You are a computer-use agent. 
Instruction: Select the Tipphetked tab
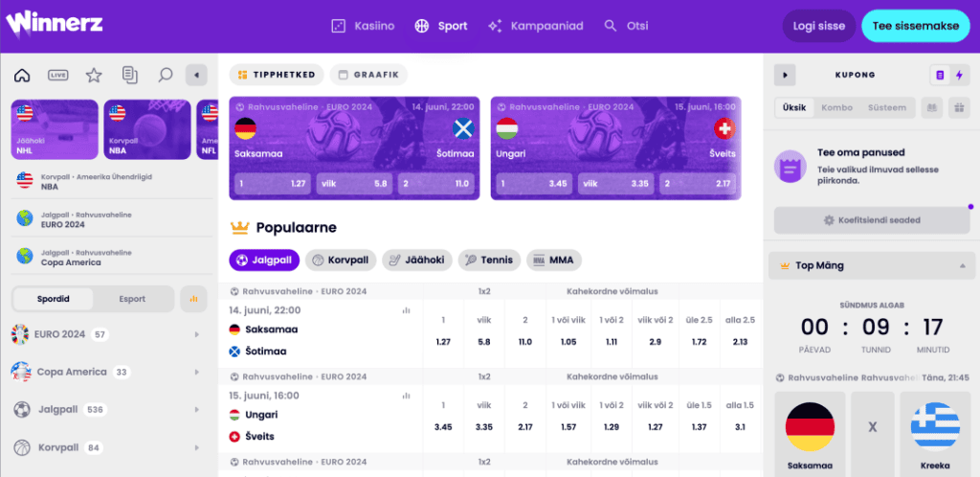[277, 75]
